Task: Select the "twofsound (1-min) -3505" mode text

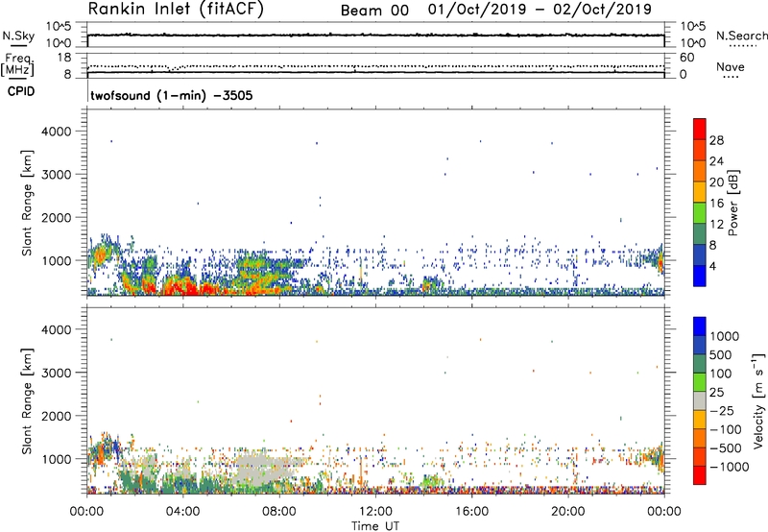Action: click(172, 95)
